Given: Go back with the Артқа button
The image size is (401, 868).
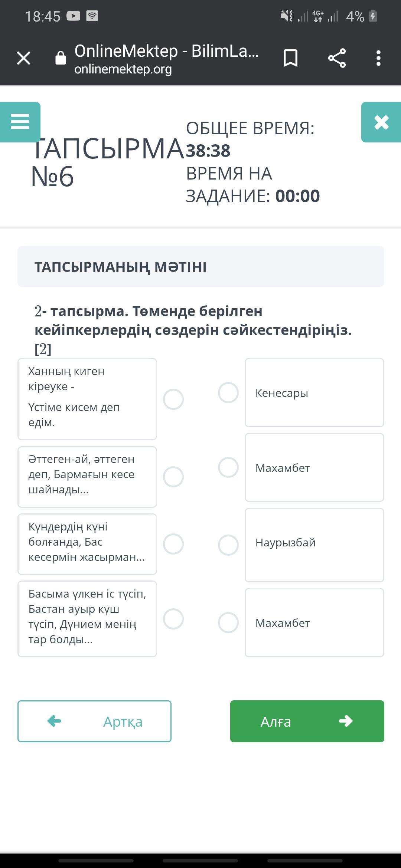Looking at the screenshot, I should (x=94, y=721).
